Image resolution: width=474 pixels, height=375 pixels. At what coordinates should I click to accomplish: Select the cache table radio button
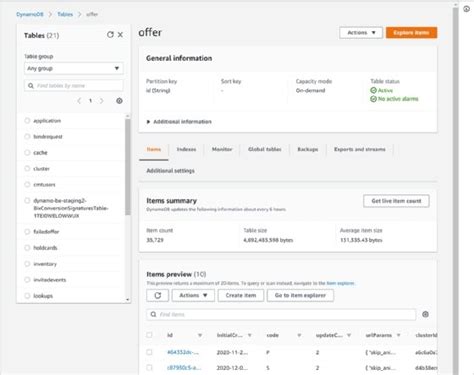(x=27, y=152)
